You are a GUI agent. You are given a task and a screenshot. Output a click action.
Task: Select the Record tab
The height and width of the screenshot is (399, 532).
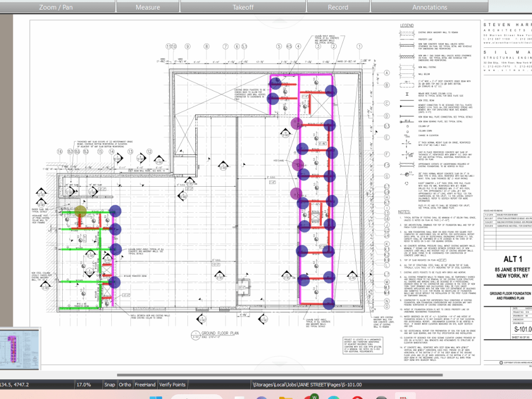[x=338, y=7]
